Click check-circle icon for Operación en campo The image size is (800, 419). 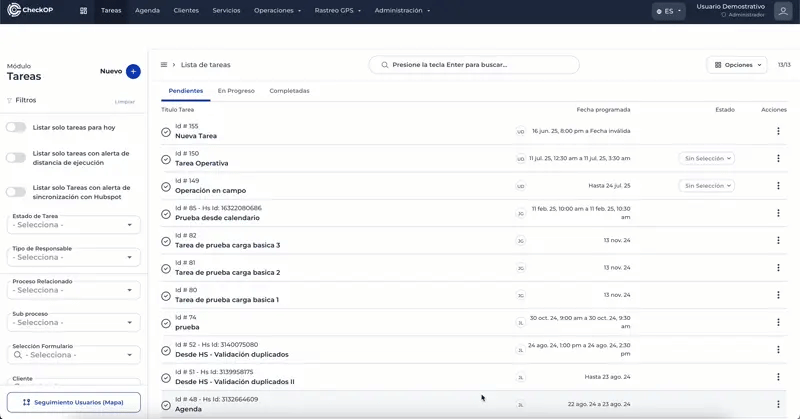166,186
